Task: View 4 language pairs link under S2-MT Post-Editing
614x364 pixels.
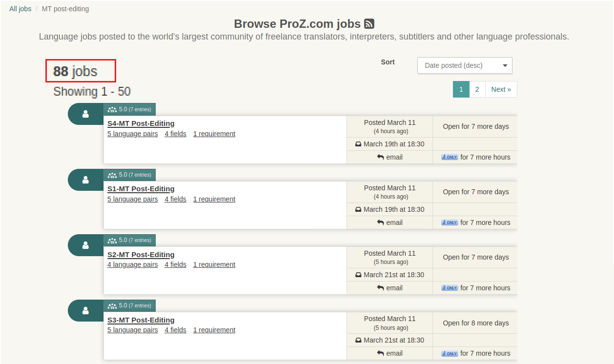Action: pos(133,264)
